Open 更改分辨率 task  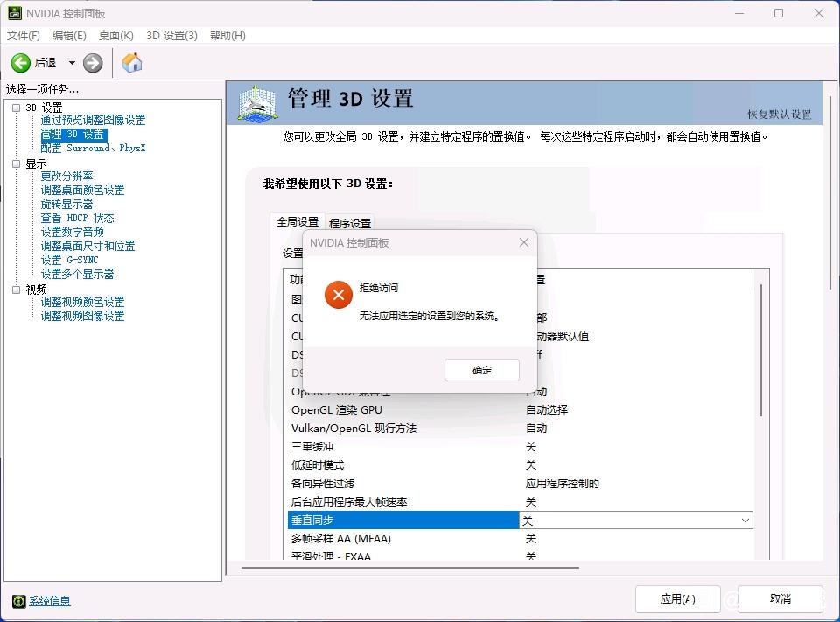[67, 176]
